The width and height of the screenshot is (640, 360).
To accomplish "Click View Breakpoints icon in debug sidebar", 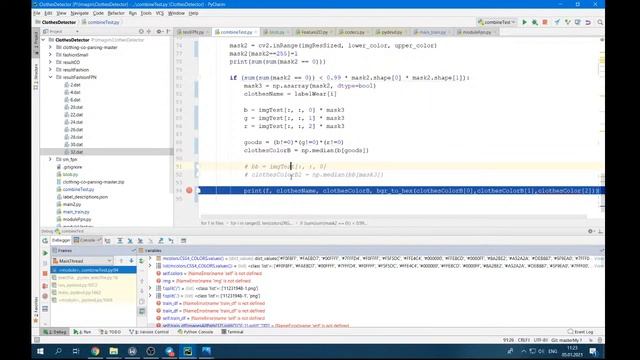I will [45, 286].
